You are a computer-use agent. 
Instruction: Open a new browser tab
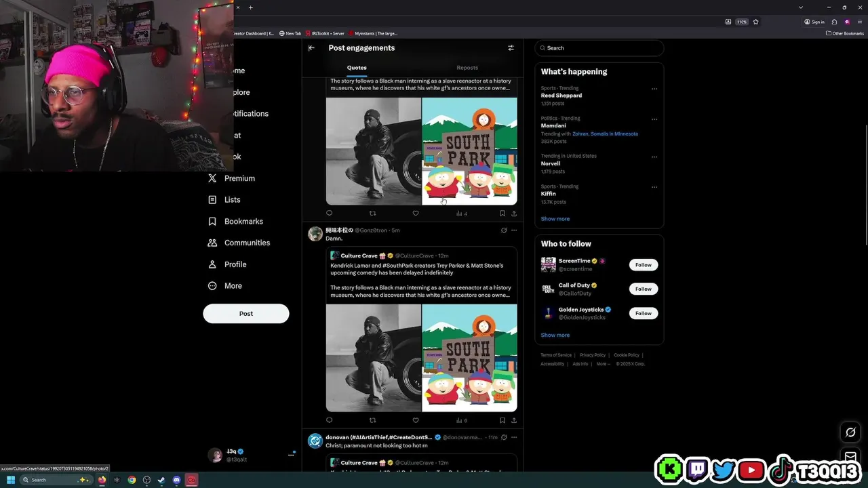250,7
